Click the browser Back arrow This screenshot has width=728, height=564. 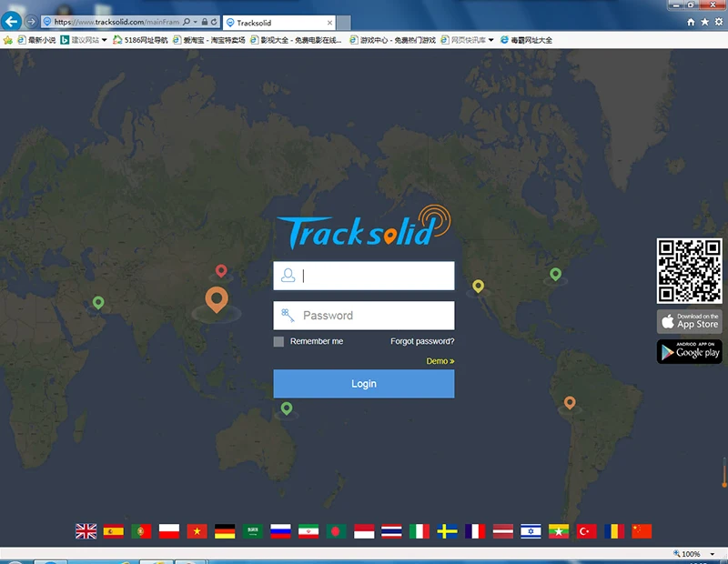11,21
